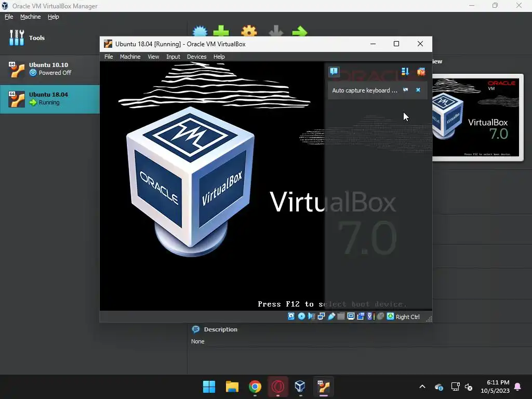Open the Machine menu in VirtualBox Manager
Viewport: 532px width, 399px height.
tap(31, 17)
